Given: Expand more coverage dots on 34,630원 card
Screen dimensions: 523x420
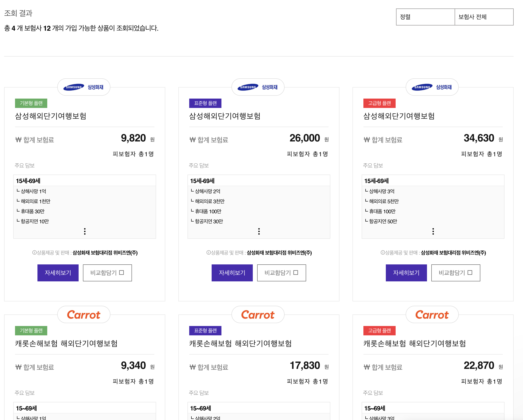Looking at the screenshot, I should 433,231.
